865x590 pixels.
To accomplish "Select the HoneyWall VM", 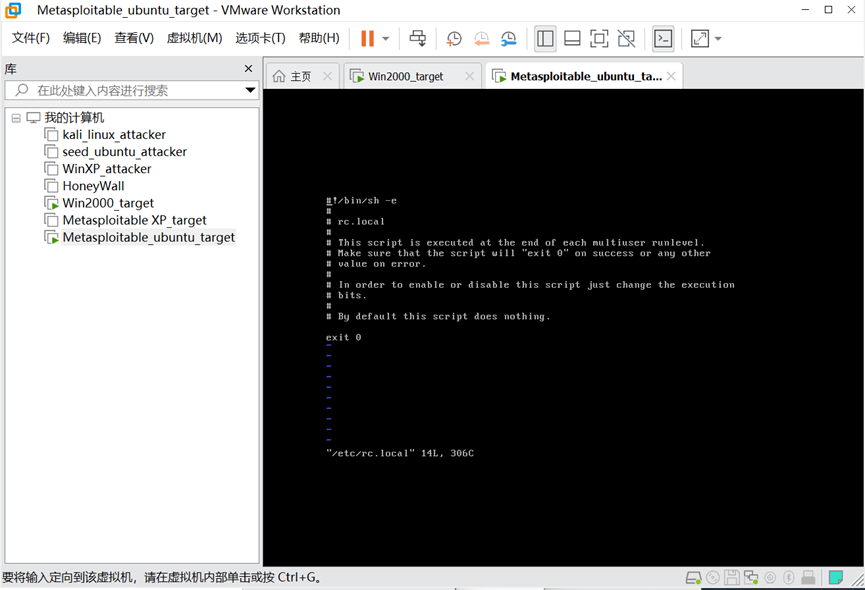I will tap(93, 186).
